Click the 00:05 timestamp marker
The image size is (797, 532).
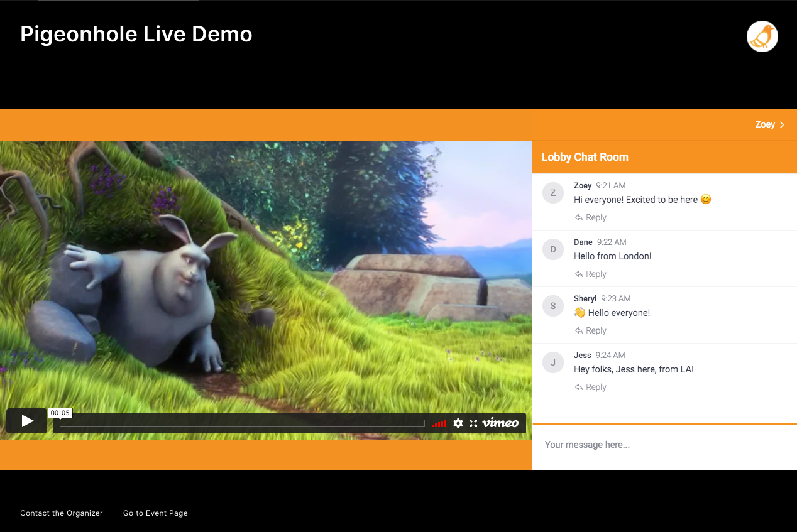[60, 413]
